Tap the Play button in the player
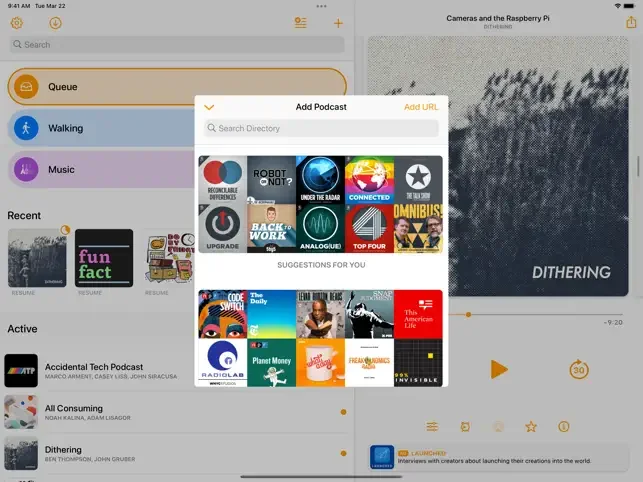This screenshot has height=482, width=643. [x=498, y=369]
